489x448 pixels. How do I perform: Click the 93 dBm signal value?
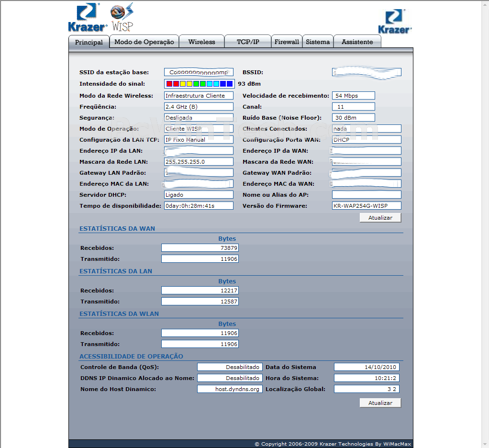tap(249, 84)
